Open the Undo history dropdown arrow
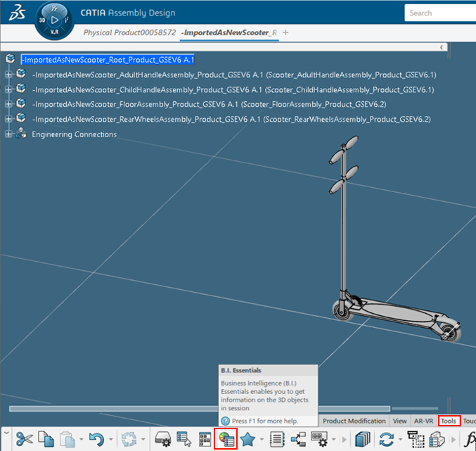 coord(110,440)
